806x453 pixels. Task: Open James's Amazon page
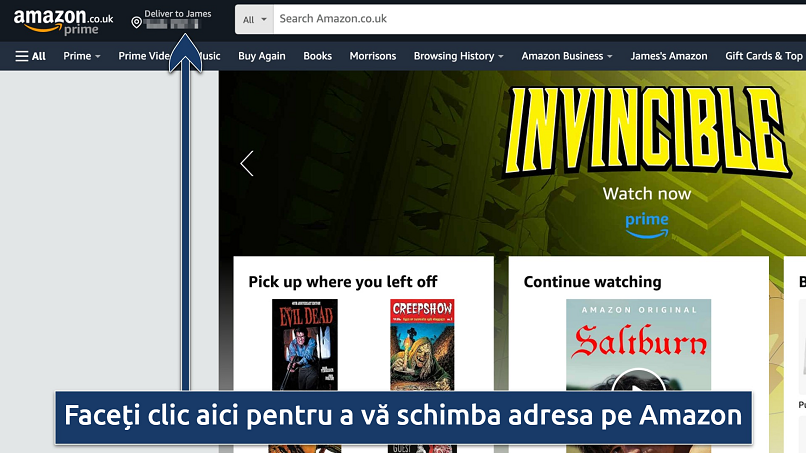(668, 56)
